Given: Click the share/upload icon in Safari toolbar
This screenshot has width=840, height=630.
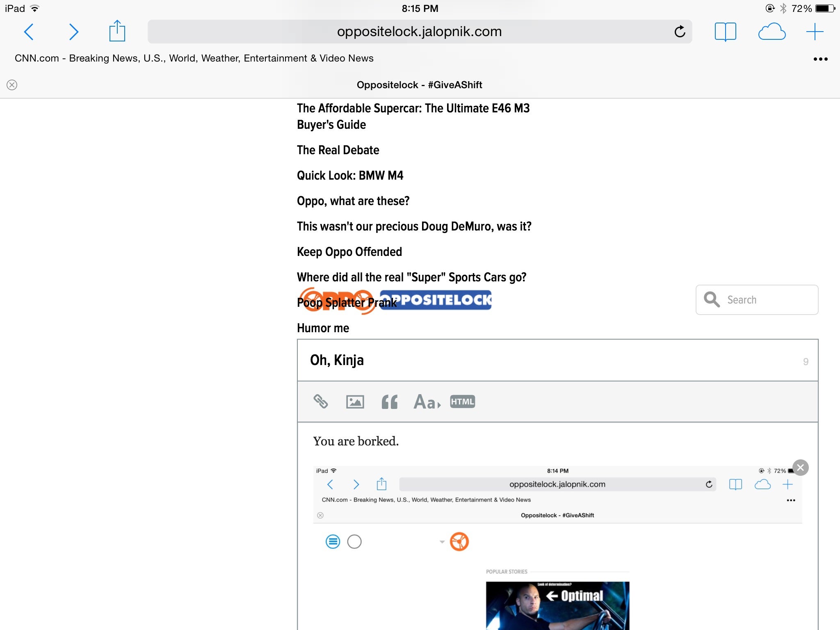Looking at the screenshot, I should tap(118, 30).
